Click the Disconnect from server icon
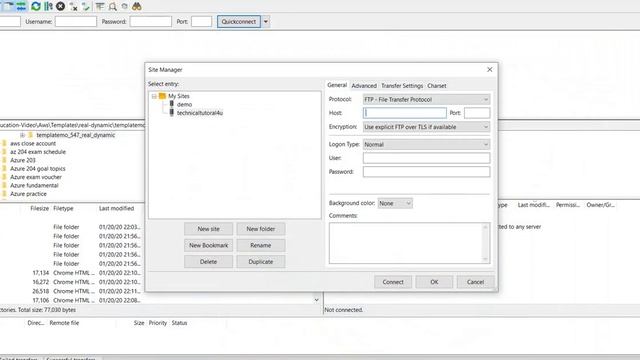This screenshot has height=360, width=640. [73, 6]
